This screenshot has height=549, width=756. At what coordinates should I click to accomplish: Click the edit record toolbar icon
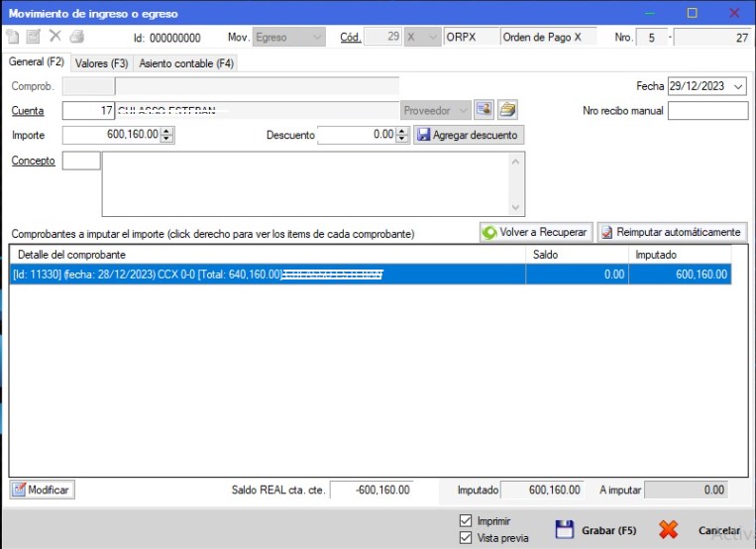[34, 38]
